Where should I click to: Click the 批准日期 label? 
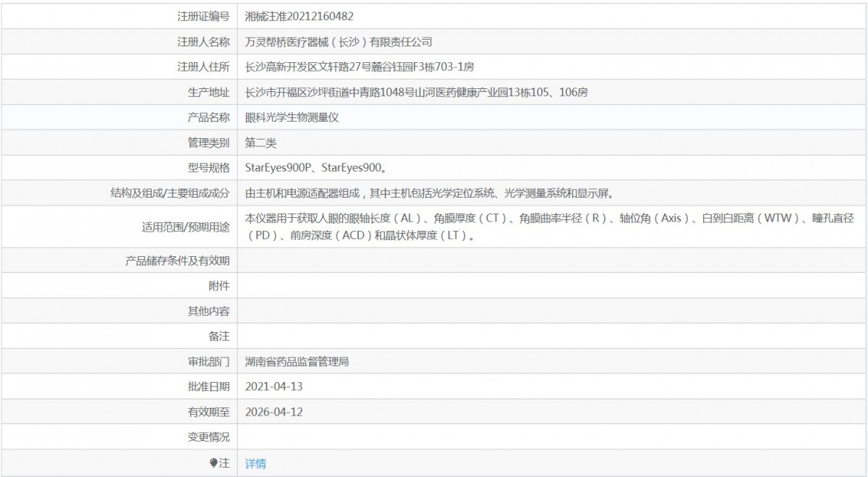208,387
